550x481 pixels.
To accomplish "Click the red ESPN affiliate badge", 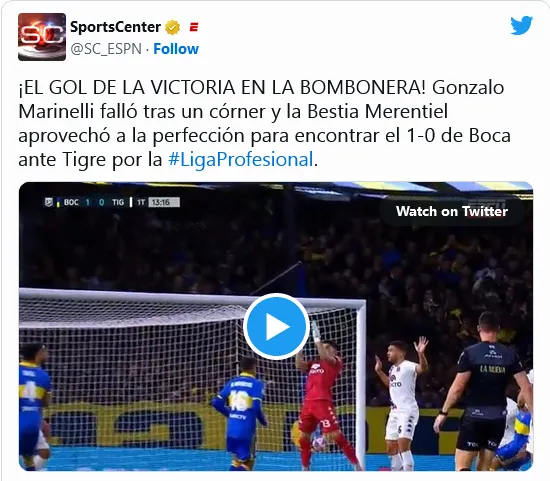I will pyautogui.click(x=194, y=27).
